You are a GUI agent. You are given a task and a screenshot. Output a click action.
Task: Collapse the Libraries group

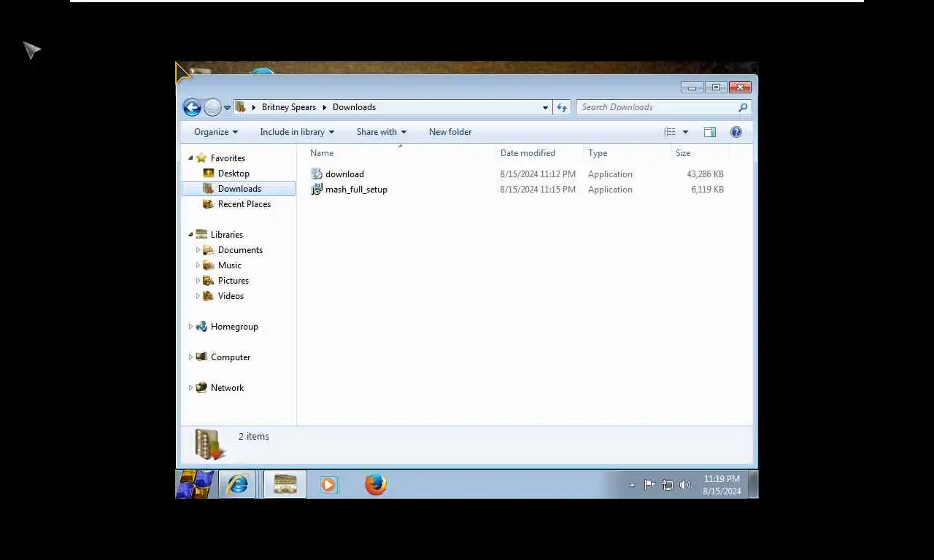coord(190,235)
